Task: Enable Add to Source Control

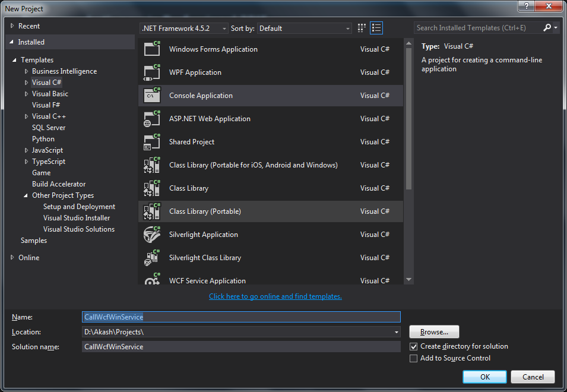Action: point(413,358)
